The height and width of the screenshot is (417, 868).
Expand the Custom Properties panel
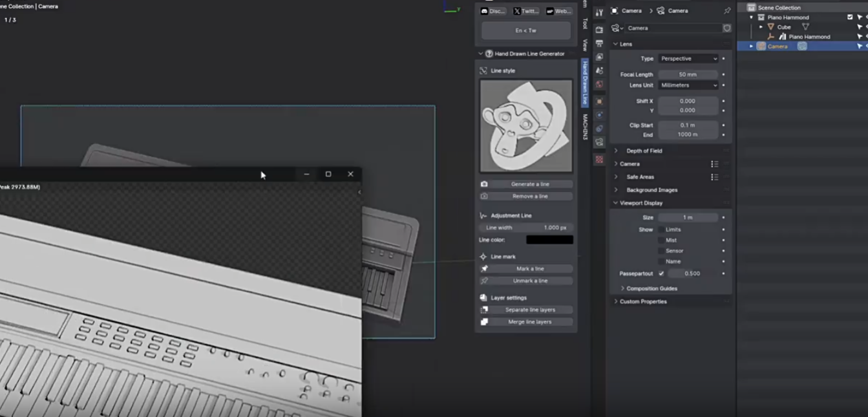click(x=616, y=301)
